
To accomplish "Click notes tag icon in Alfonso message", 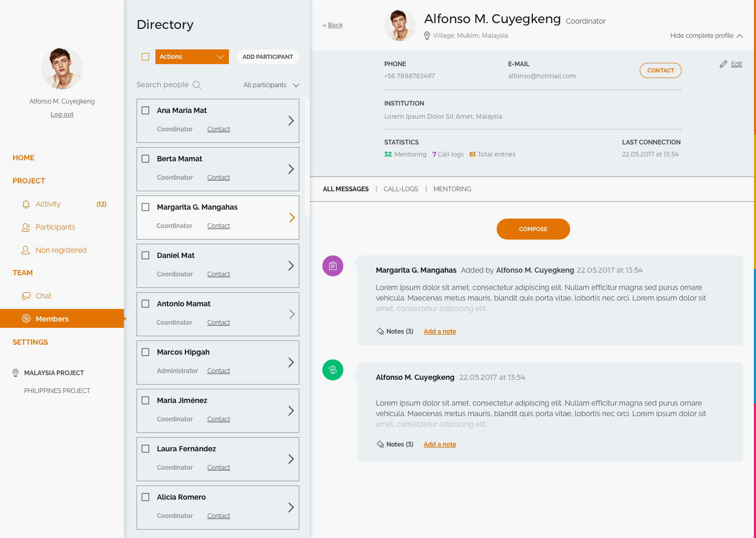I will click(380, 444).
